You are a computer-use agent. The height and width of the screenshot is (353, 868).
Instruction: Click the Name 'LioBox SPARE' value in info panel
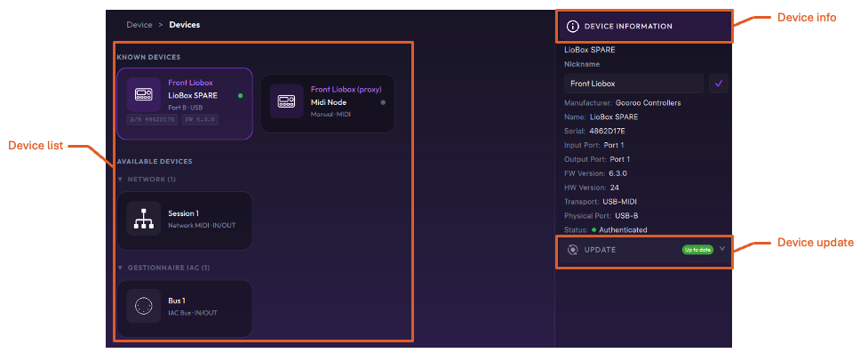[x=614, y=117]
